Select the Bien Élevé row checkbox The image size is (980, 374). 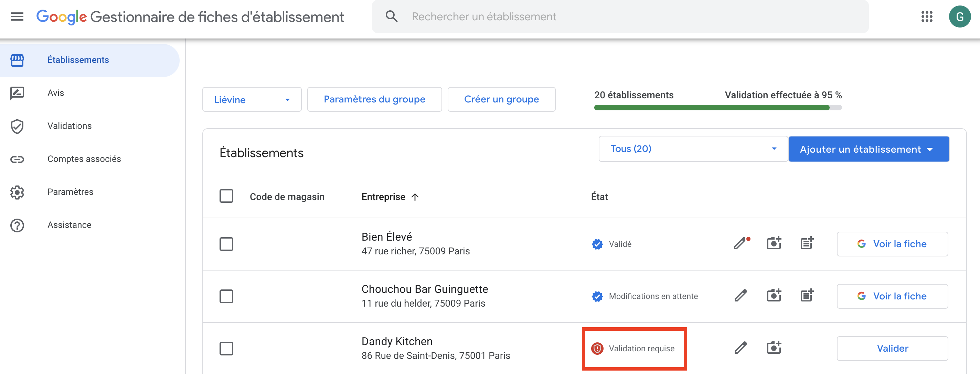[226, 244]
